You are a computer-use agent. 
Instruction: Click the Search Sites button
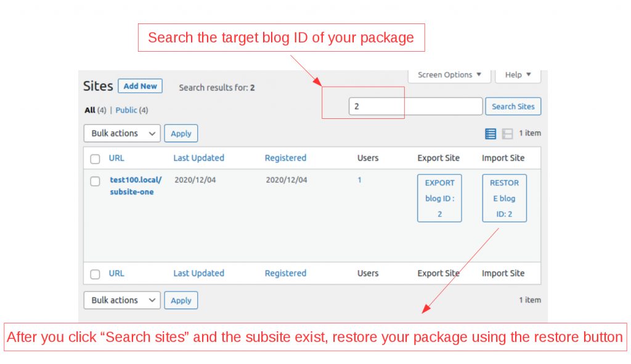coord(513,107)
